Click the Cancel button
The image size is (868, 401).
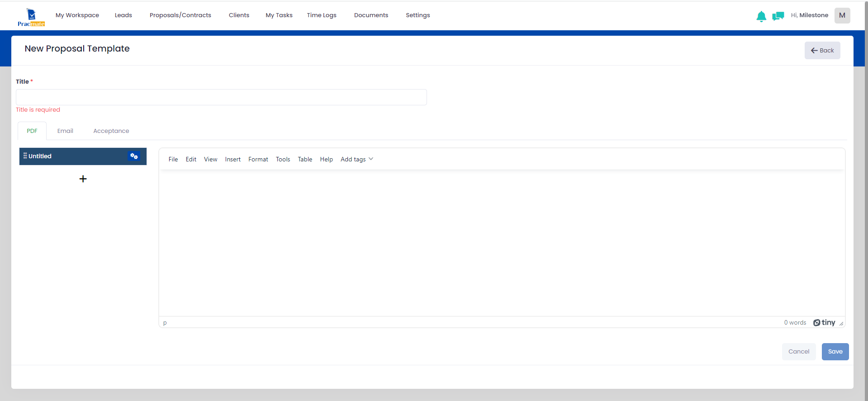[x=799, y=352]
